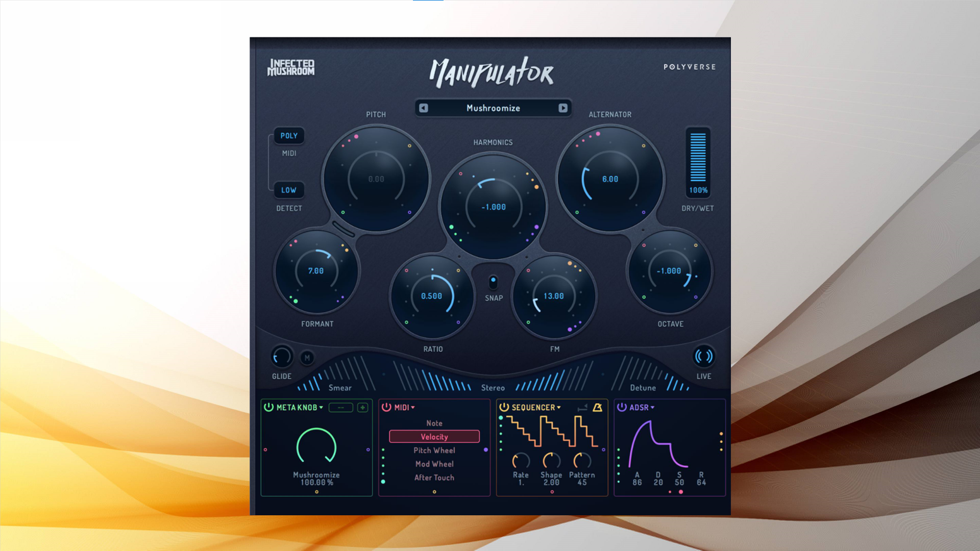This screenshot has height=551, width=980.
Task: Click the POLYVERSE brand link
Action: pos(690,67)
